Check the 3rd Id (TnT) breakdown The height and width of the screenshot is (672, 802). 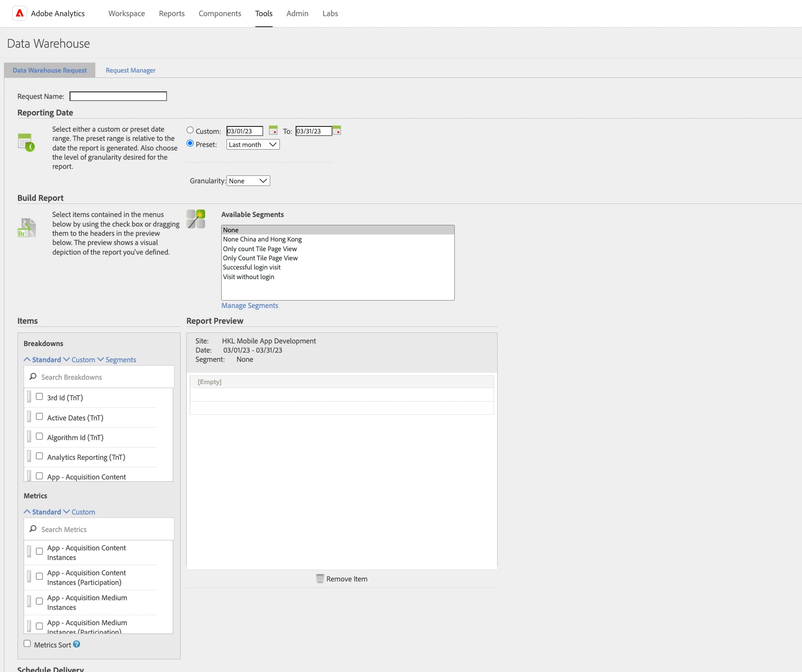click(39, 396)
